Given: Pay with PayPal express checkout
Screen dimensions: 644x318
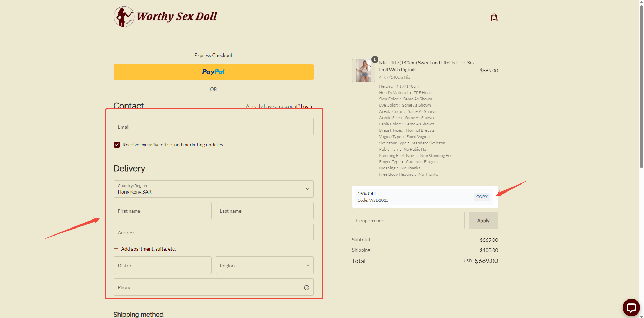Looking at the screenshot, I should 213,72.
